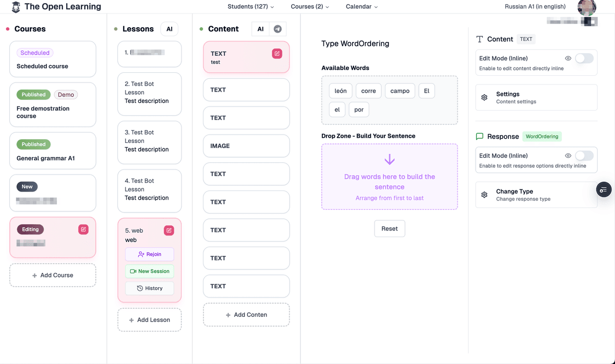Enable Edit Mode (Inline) for Content
615x364 pixels.
click(584, 58)
